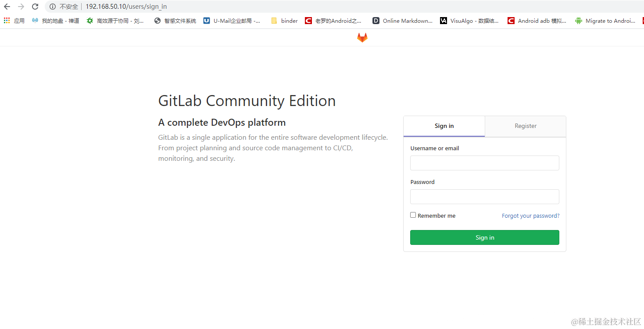Focus the Username or email field
Image resolution: width=644 pixels, height=329 pixels.
pos(485,163)
